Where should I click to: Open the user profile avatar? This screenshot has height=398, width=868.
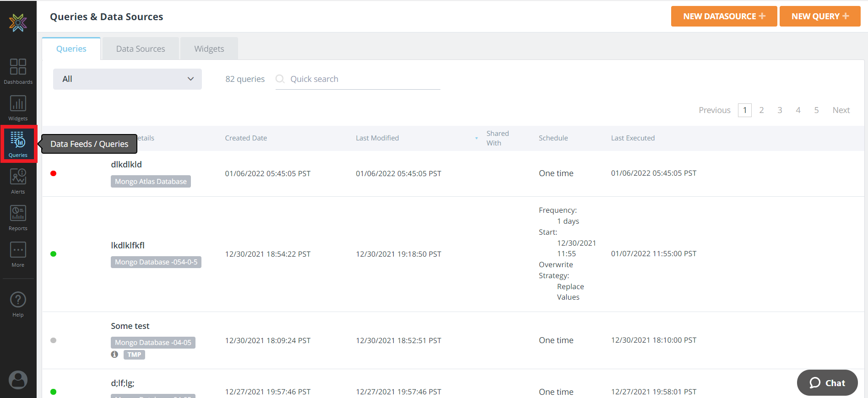click(x=18, y=380)
